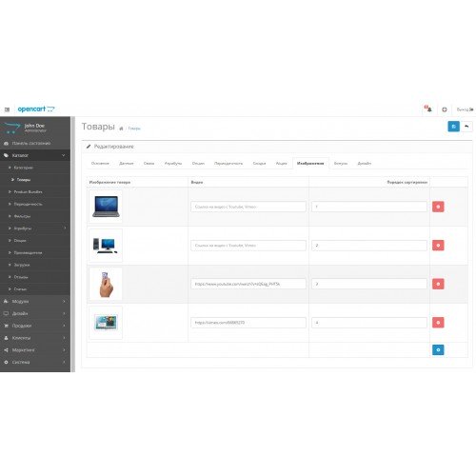This screenshot has width=476, height=476.
Task: Focus sort order field with value 2
Action: (x=369, y=246)
